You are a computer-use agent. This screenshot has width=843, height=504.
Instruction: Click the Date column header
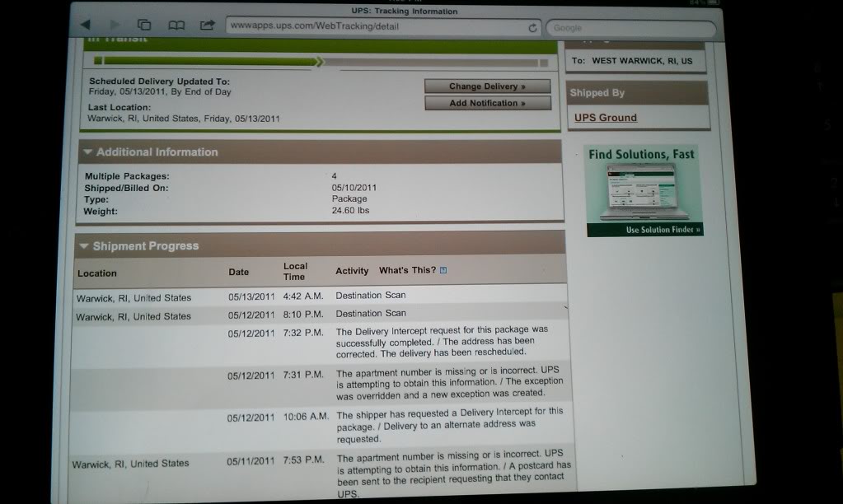point(238,272)
